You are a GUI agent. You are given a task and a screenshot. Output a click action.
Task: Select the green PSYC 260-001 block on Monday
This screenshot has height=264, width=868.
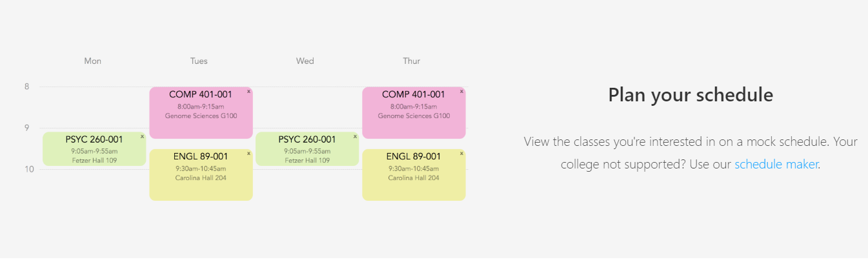click(x=94, y=149)
